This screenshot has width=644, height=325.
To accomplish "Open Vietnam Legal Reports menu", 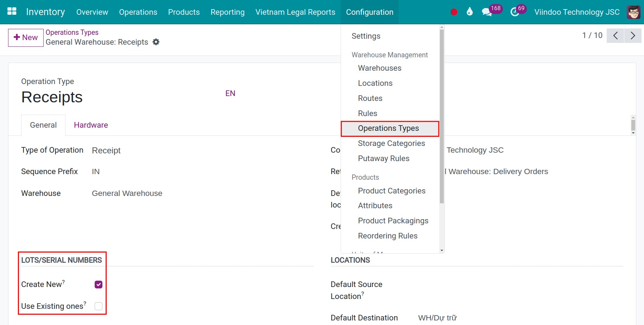I will [x=295, y=12].
